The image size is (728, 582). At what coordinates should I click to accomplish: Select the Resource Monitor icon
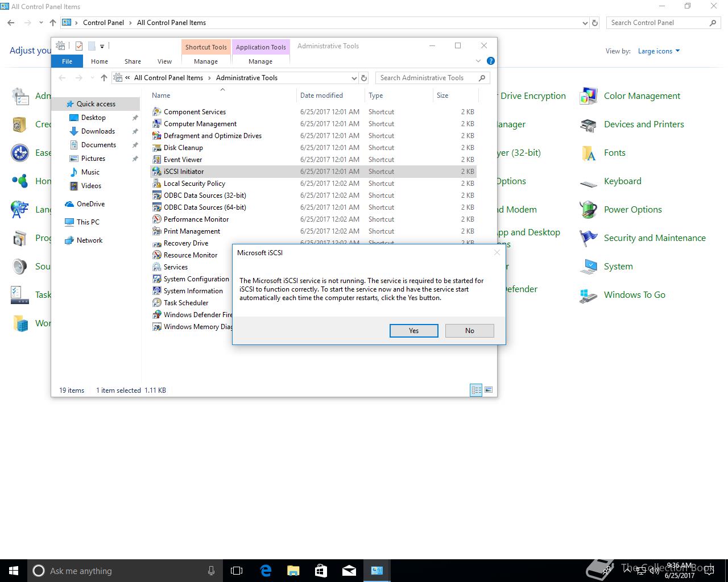pos(157,255)
